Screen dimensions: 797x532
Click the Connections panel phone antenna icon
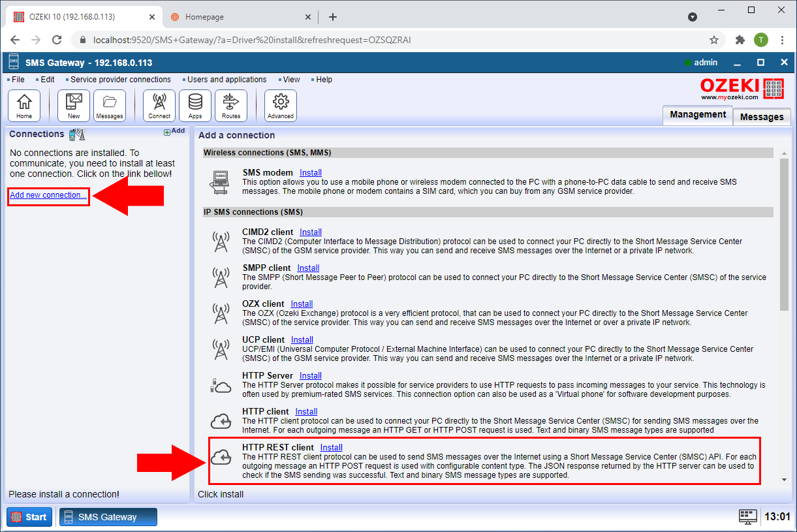[77, 134]
